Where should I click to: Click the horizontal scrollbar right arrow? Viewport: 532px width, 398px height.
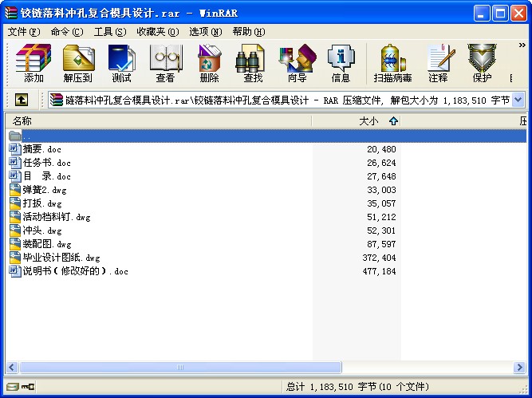click(519, 367)
